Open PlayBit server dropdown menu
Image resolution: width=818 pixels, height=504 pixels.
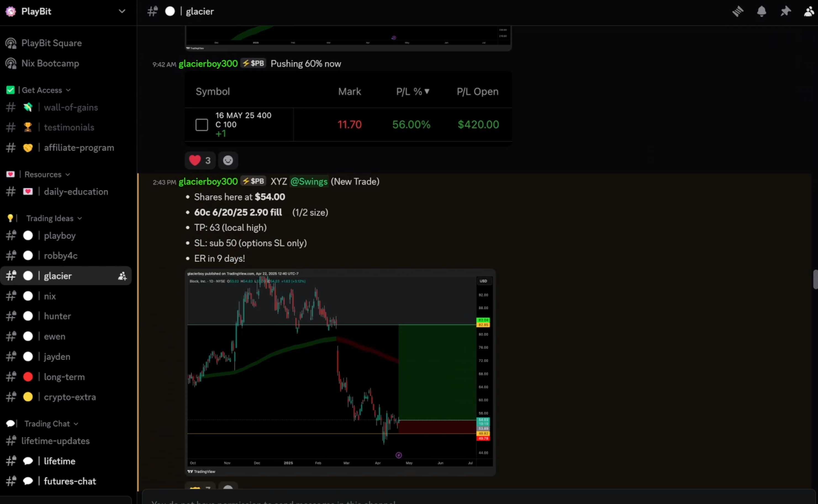pos(122,11)
